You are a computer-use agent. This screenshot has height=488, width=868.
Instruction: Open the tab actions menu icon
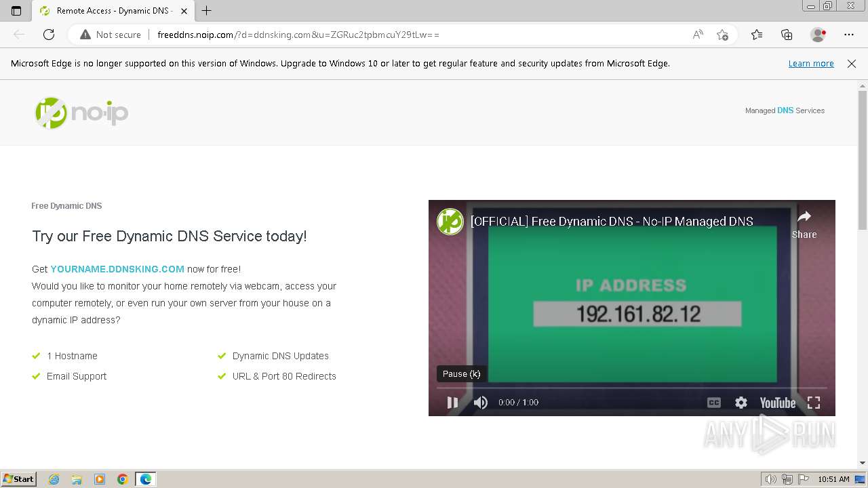[x=16, y=11]
